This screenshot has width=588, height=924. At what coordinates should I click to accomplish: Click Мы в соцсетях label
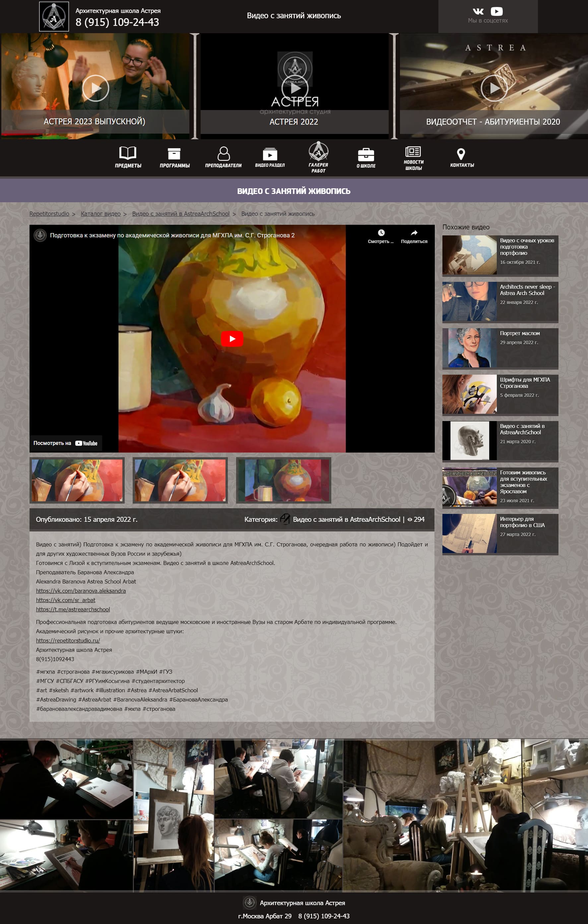(488, 20)
